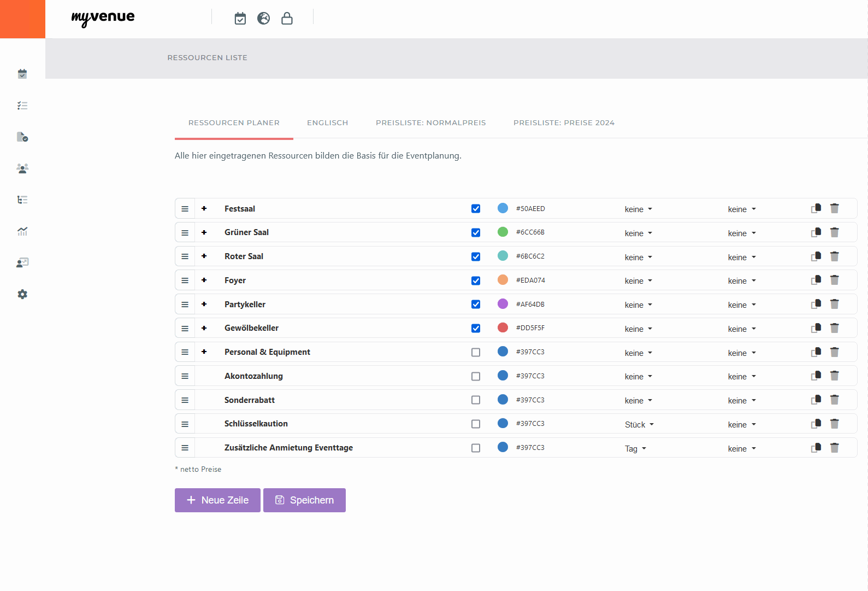Open the statistics chart icon in the sidebar
868x591 pixels.
click(x=22, y=231)
